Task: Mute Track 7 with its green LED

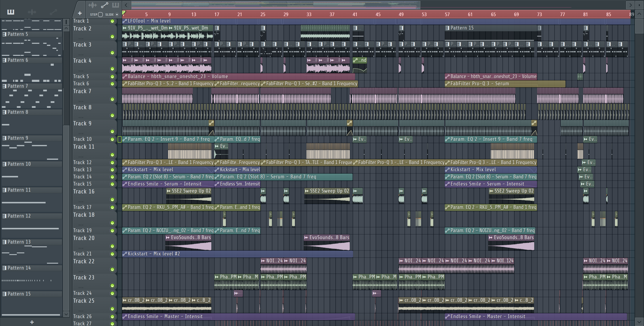Action: 112,99
